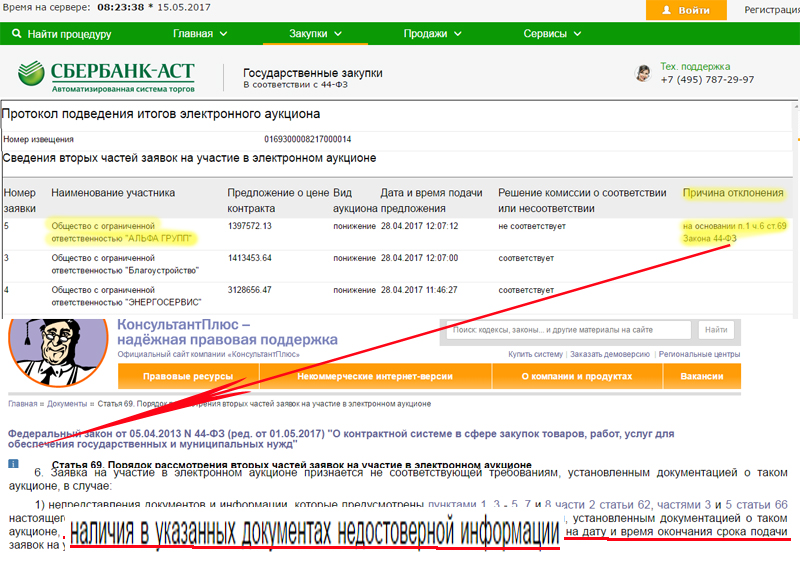Screen dimensions: 800x567
Task: Expand the Продажи menu chevron
Action: click(458, 34)
